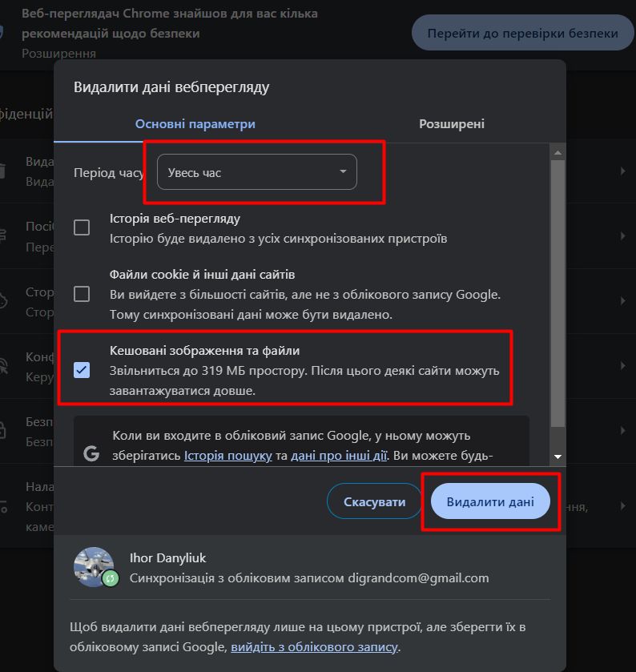Switch to the Основні параметри tab
The image size is (636, 672).
pos(195,124)
